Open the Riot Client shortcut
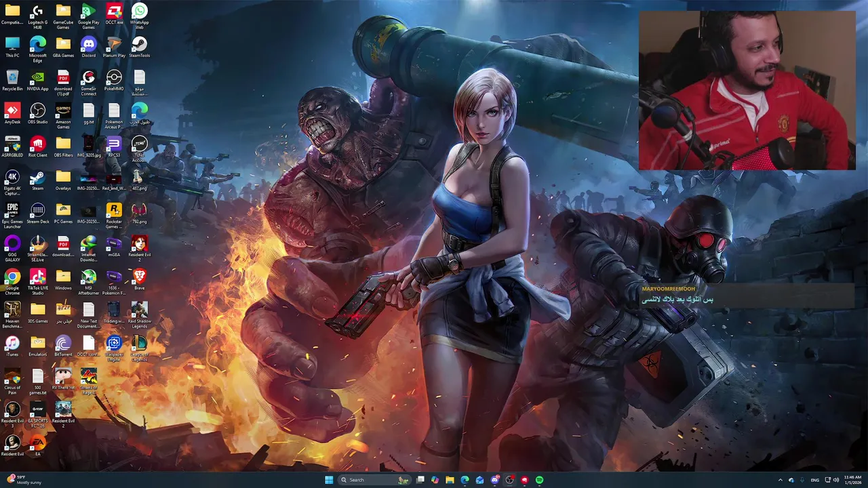The height and width of the screenshot is (488, 868). point(38,146)
